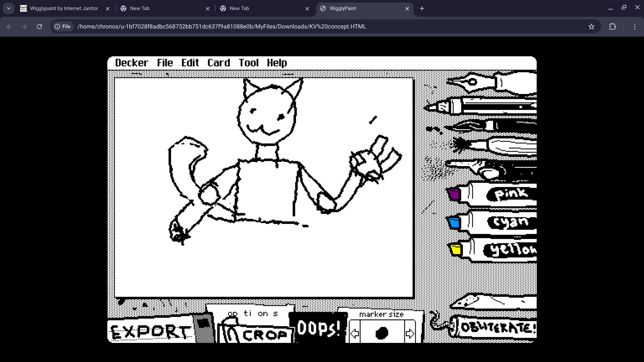Decrease marker size with left arrow

click(x=355, y=333)
